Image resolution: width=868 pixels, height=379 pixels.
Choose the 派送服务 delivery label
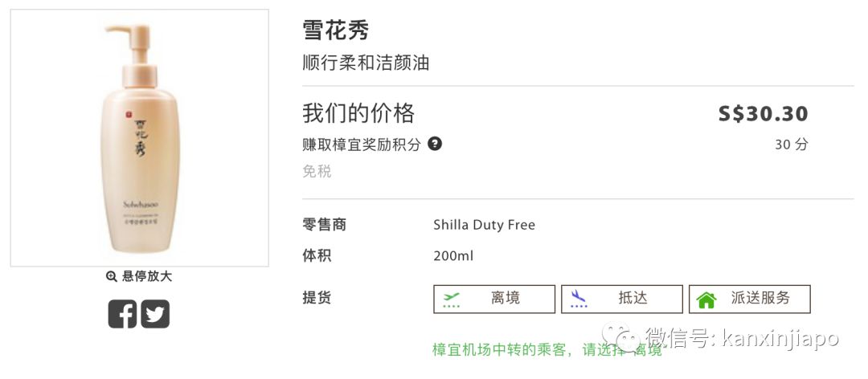760,299
